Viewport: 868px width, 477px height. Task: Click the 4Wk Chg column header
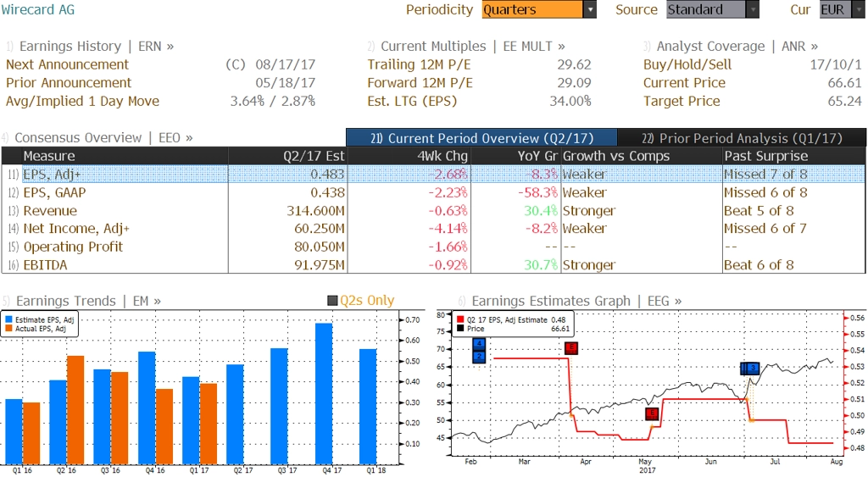pos(409,156)
